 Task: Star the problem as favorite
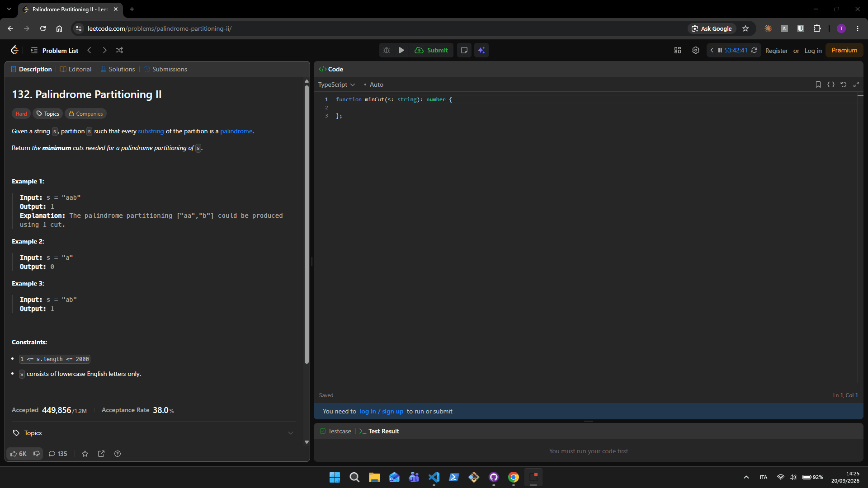click(x=85, y=454)
